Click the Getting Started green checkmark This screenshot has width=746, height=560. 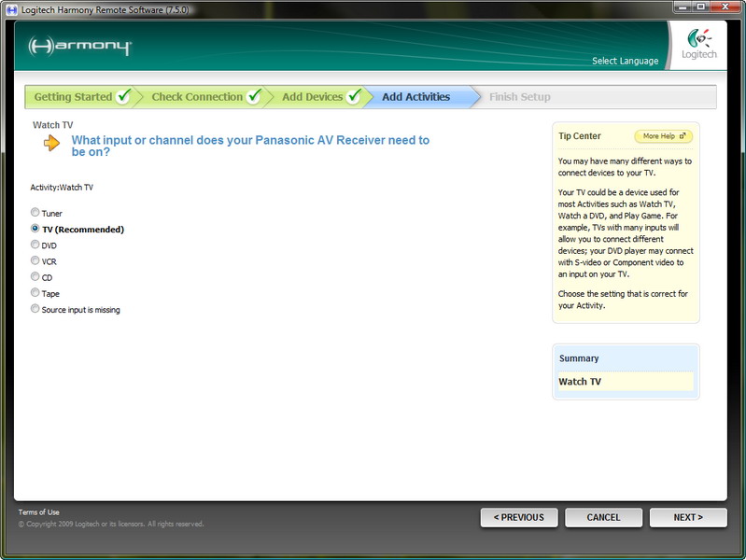(123, 97)
